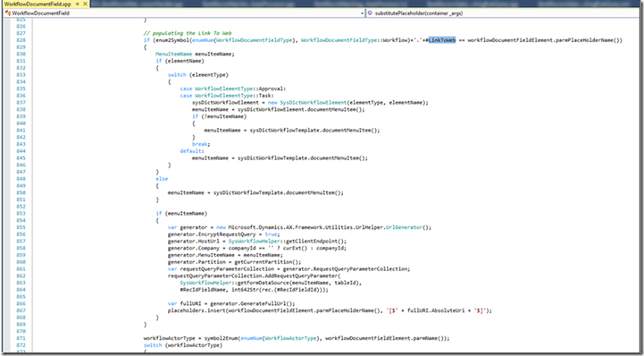Click the highlighted LinkToWeb macro text

(x=442, y=40)
